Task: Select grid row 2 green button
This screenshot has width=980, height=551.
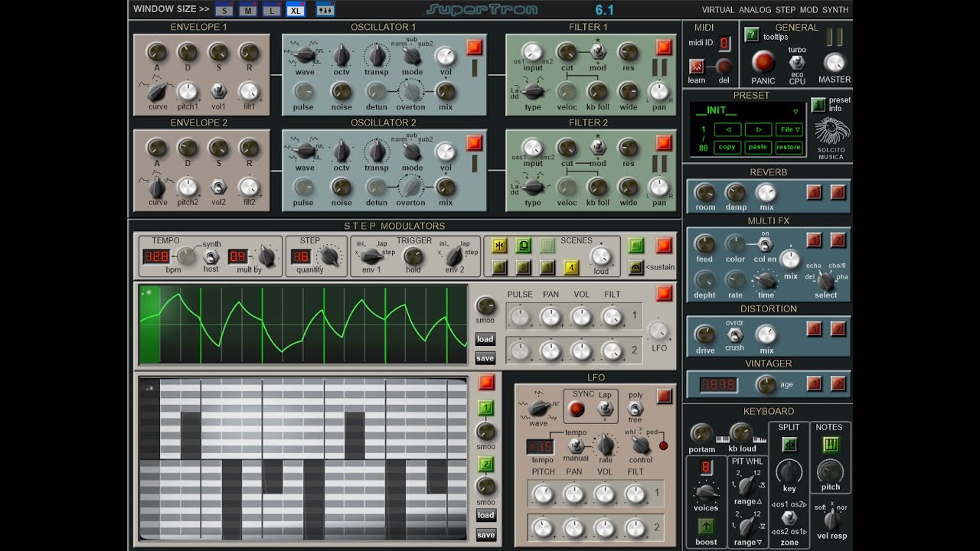Action: (x=486, y=464)
